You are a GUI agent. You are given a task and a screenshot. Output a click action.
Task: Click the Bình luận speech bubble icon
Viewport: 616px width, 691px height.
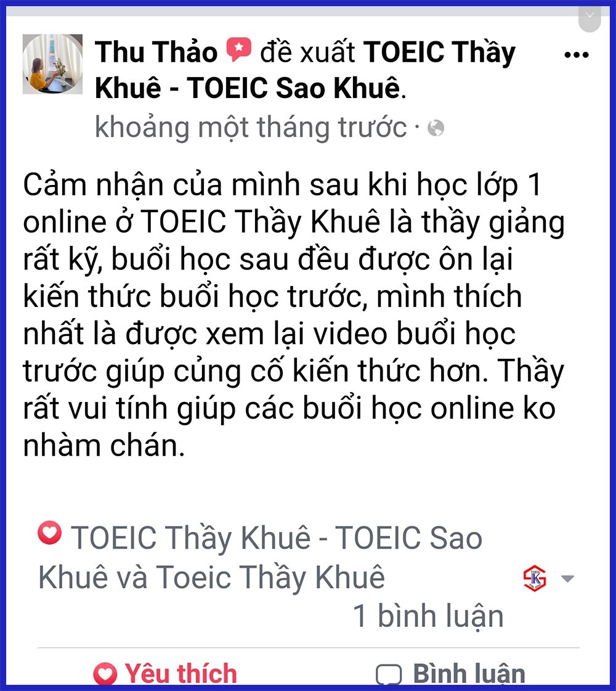point(389,674)
